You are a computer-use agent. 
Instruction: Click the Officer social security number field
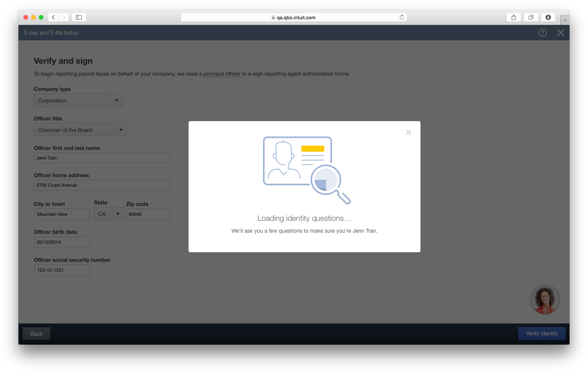tap(62, 270)
